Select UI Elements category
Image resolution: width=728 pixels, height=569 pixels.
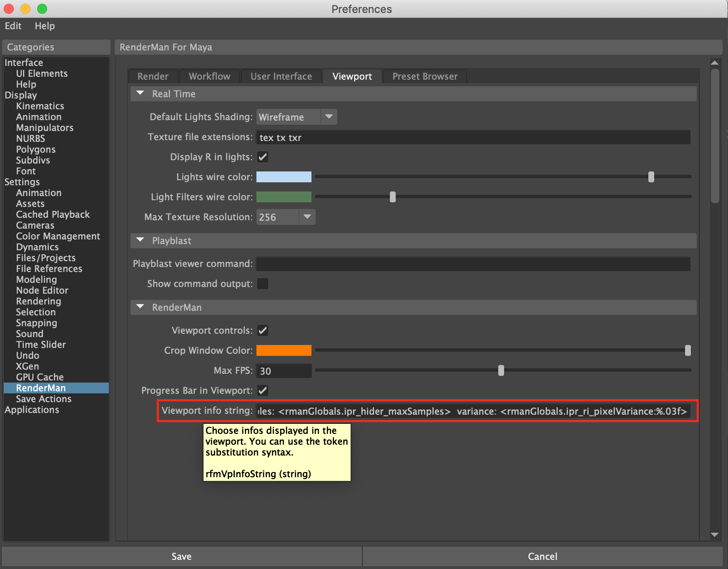42,73
